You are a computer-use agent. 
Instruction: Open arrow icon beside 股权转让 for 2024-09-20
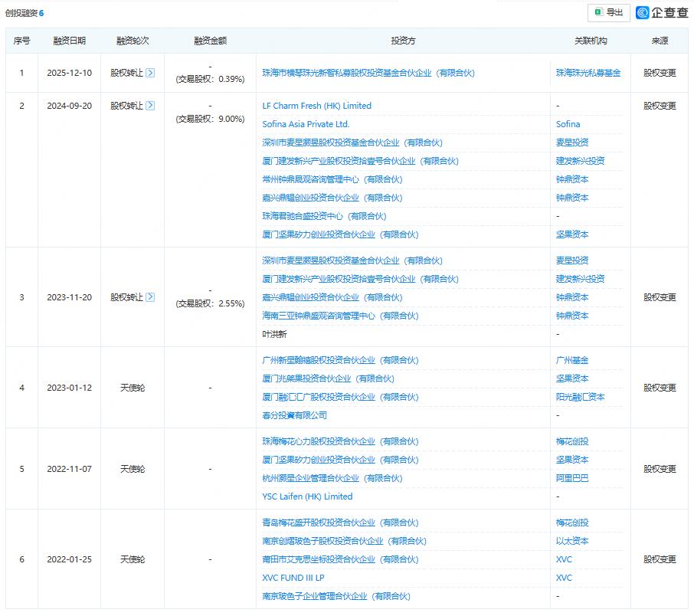[150, 106]
